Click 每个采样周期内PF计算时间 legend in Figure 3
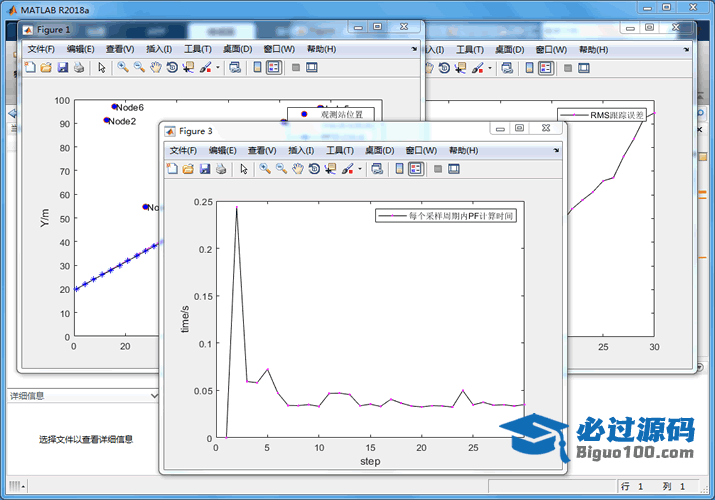The width and height of the screenshot is (715, 500). click(446, 216)
